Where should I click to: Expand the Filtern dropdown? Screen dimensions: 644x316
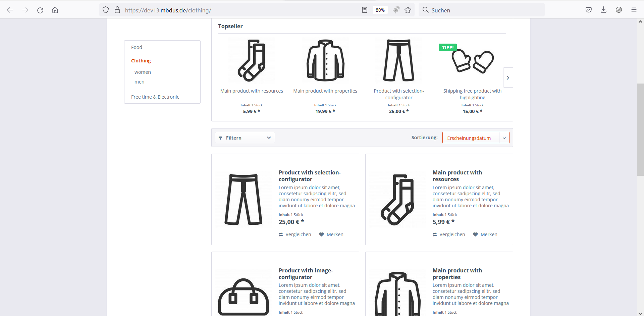pos(245,138)
